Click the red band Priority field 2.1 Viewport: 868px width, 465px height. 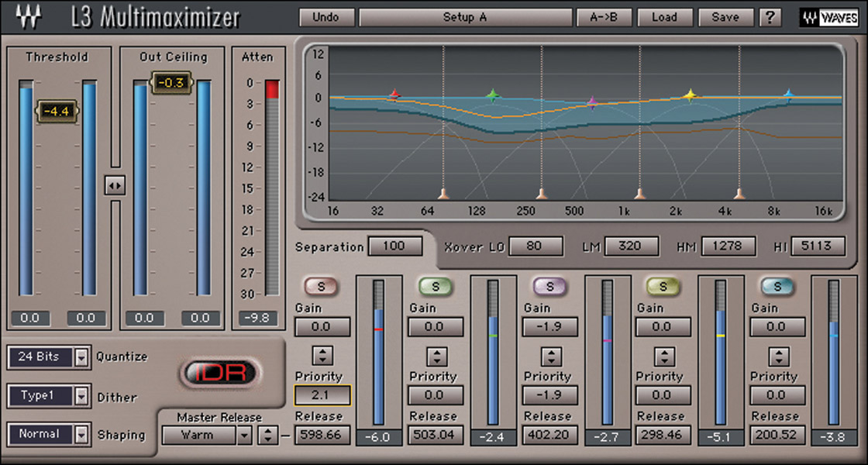322,395
